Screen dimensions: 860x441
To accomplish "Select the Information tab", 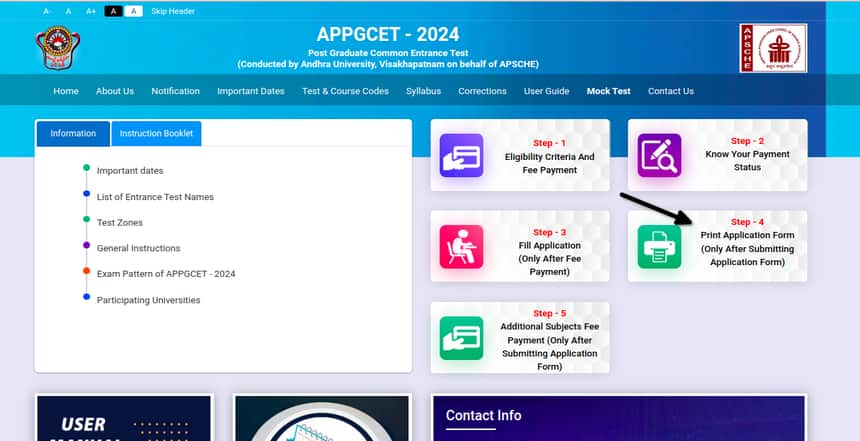I will 73,133.
